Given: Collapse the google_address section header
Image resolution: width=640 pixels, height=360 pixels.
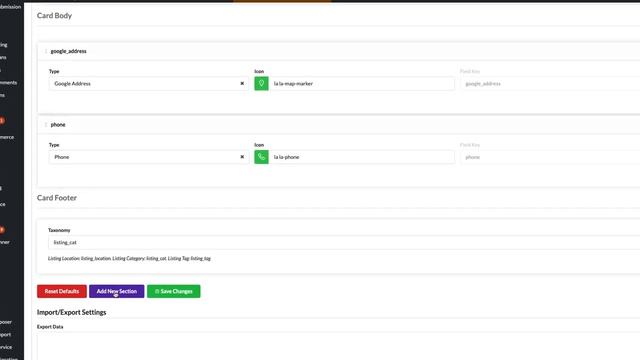Looking at the screenshot, I should [x=339, y=51].
